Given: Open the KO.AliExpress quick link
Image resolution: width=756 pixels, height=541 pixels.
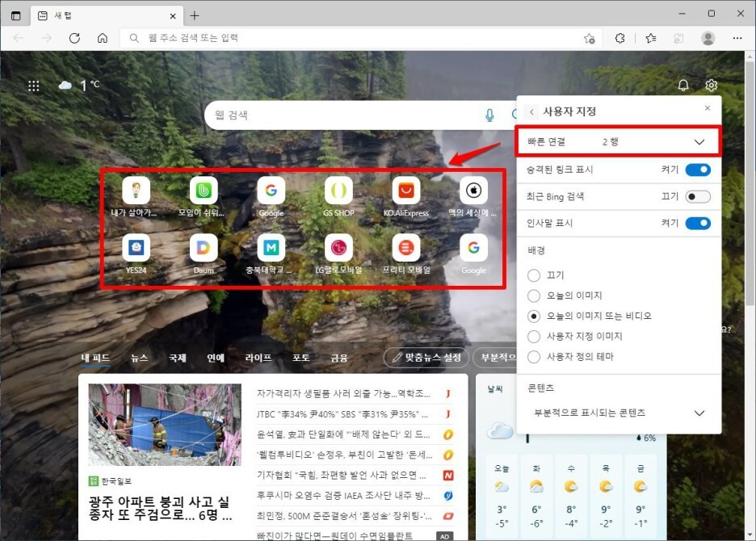Looking at the screenshot, I should tap(406, 197).
